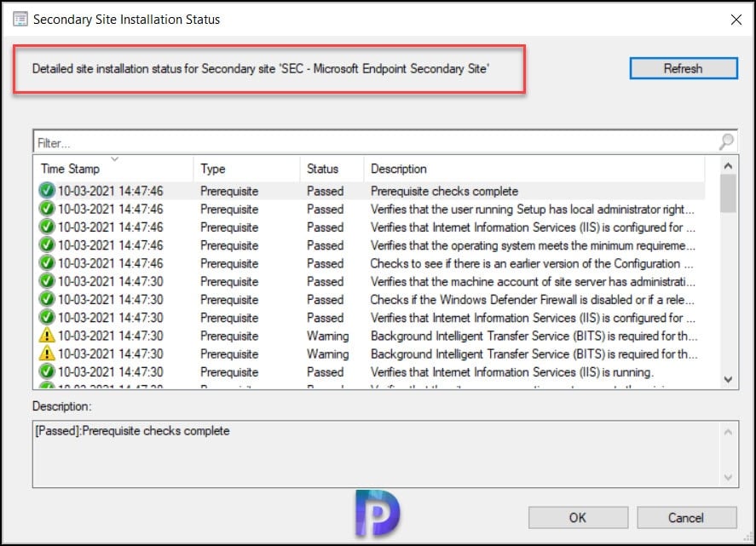Click the green check icon for 'Prerequisite checks complete'
The height and width of the screenshot is (546, 756).
coord(47,191)
